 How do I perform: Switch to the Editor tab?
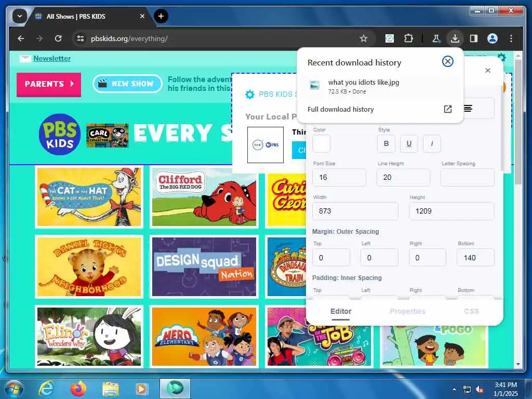click(x=341, y=311)
